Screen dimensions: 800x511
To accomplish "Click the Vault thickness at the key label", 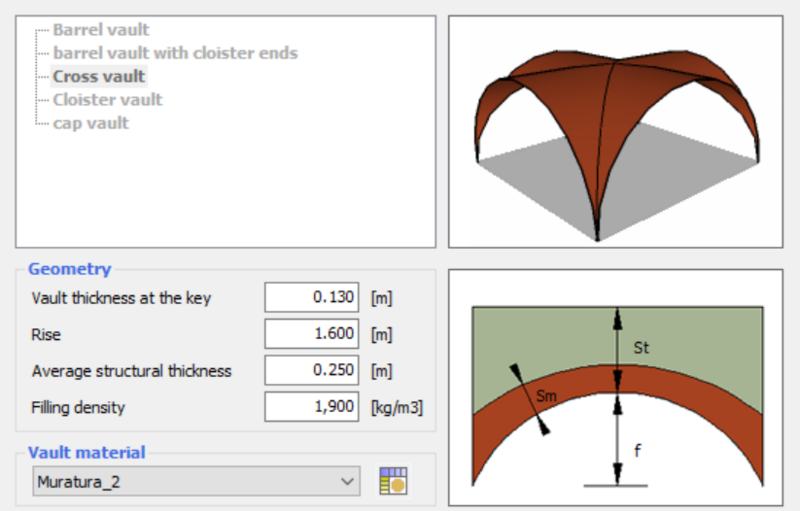I will (121, 298).
